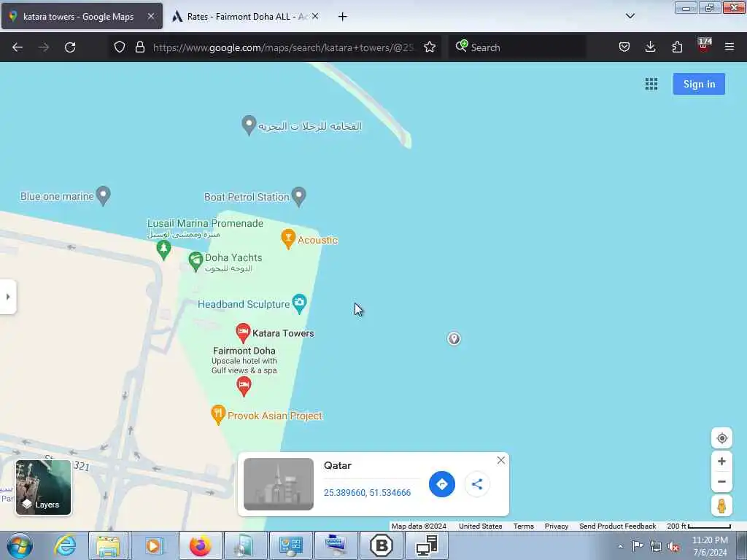Select the Boat Petrol Station pin
This screenshot has width=747, height=560.
pyautogui.click(x=298, y=197)
